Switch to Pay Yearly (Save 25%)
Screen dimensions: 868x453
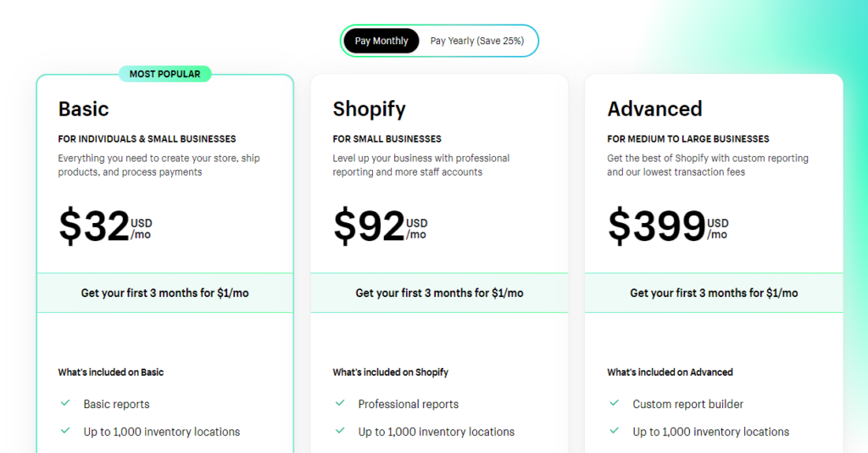pyautogui.click(x=476, y=41)
